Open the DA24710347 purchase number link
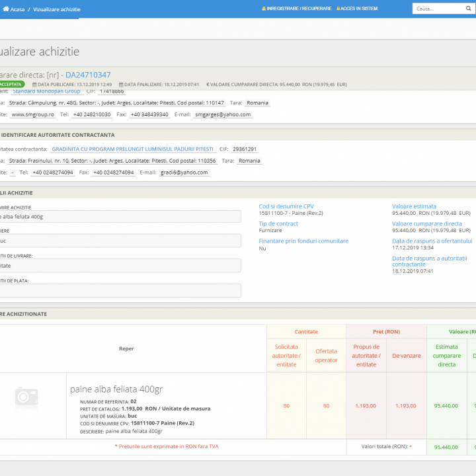This screenshot has height=476, width=476. (x=88, y=75)
